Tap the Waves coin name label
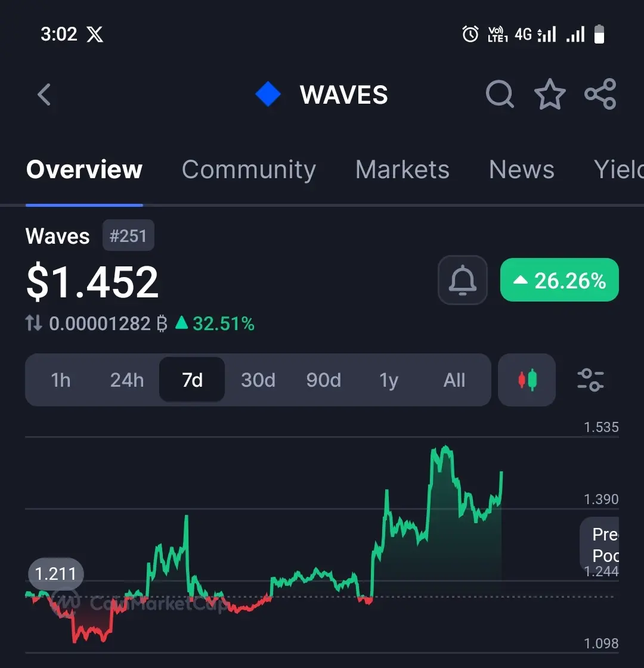 coord(57,235)
